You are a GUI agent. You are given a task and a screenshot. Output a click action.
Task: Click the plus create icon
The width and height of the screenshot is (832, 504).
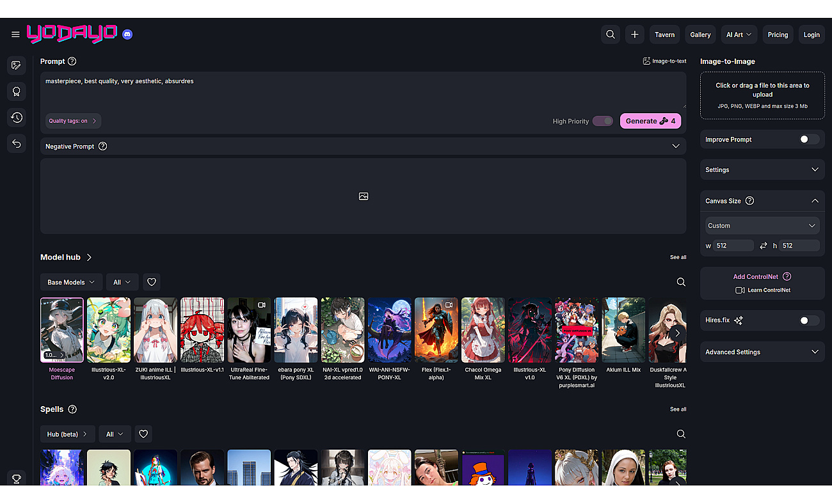tap(635, 35)
